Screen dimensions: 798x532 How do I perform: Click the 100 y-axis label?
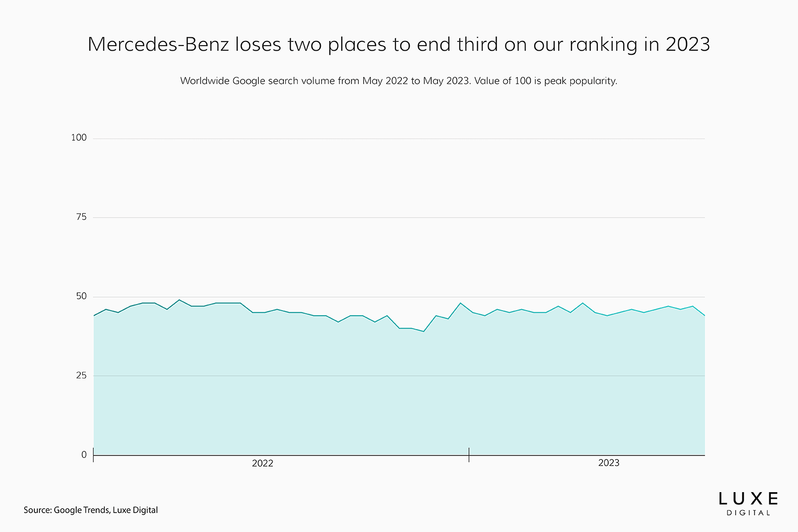(79, 138)
